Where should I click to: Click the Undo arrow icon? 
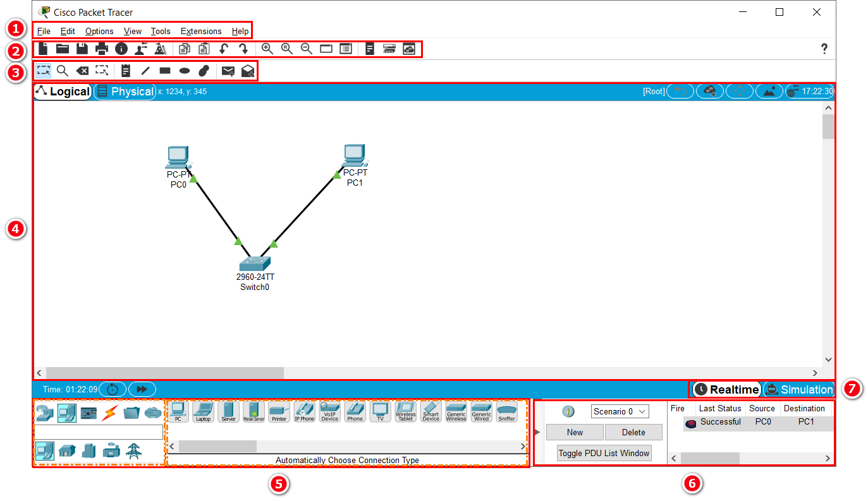224,49
